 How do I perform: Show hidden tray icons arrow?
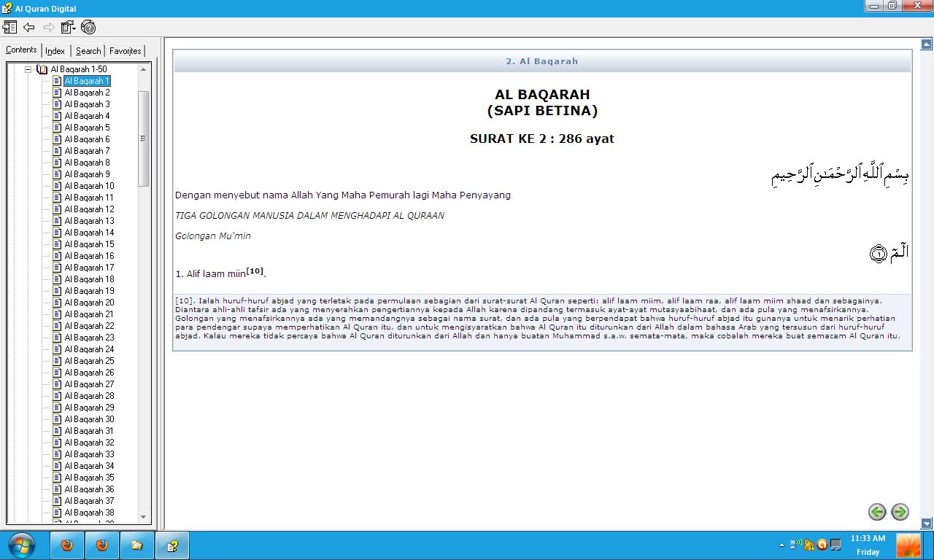coord(781,545)
